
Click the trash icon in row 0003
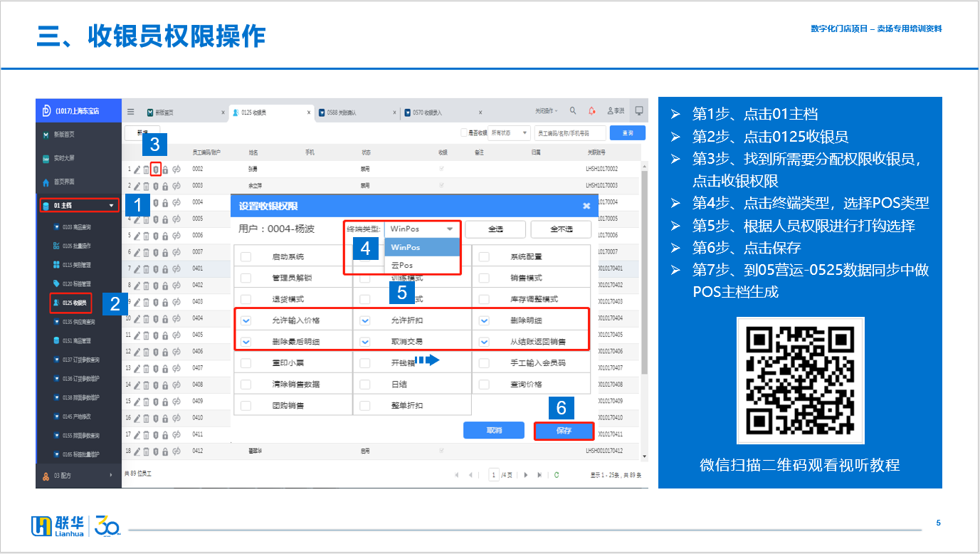[x=147, y=186]
